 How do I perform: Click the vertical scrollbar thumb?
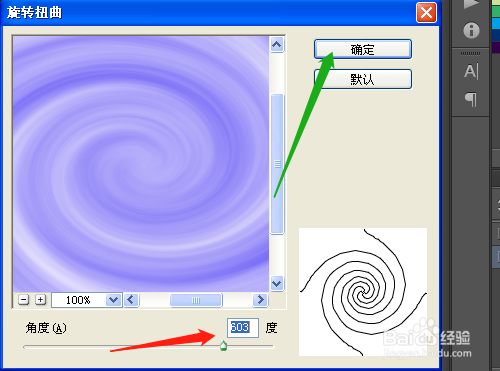(277, 164)
